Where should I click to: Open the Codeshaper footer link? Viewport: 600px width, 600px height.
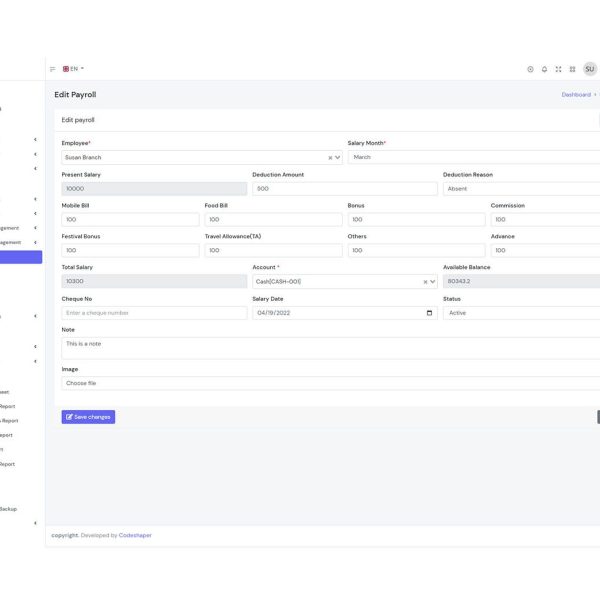135,535
